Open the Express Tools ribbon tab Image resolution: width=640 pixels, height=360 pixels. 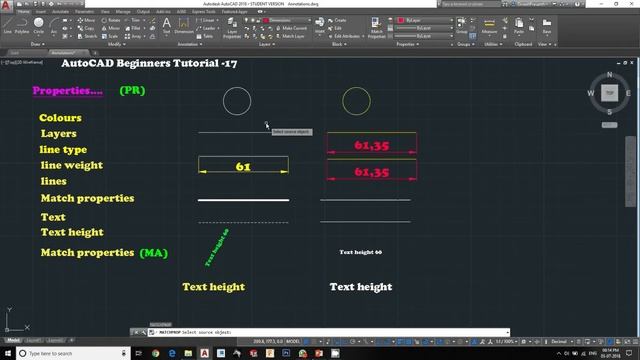tap(203, 12)
